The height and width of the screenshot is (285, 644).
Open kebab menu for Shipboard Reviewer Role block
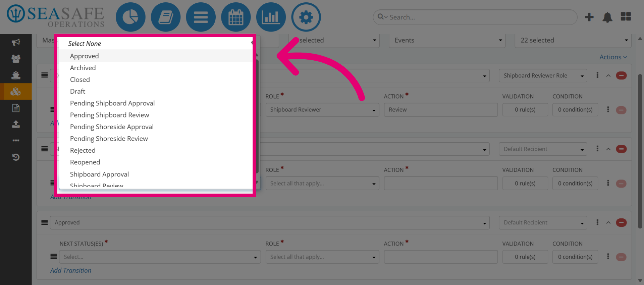597,75
